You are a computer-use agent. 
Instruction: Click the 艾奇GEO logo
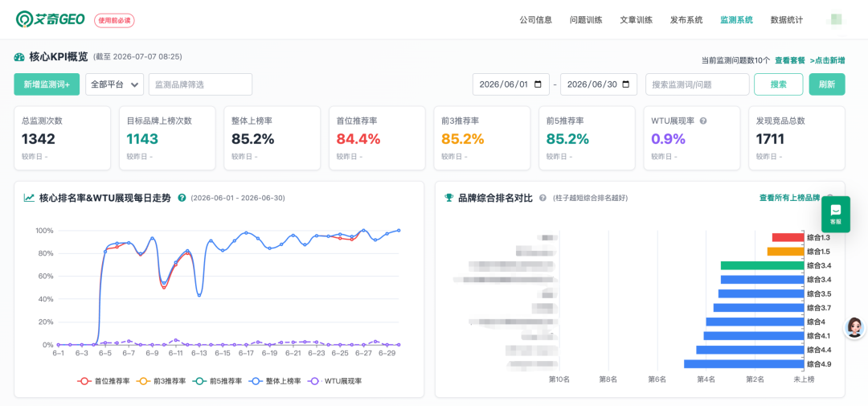click(50, 19)
